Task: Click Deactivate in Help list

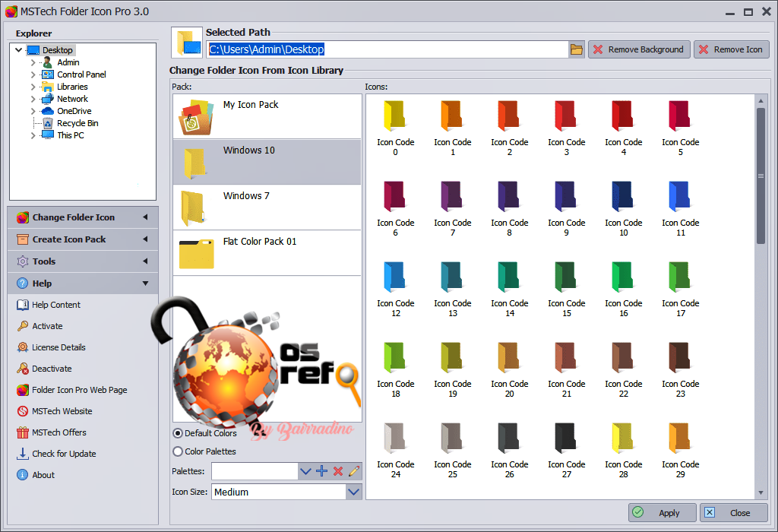Action: [x=44, y=369]
